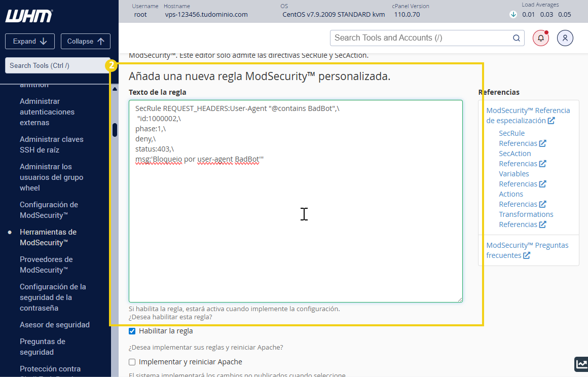The height and width of the screenshot is (377, 588).
Task: Open the Variables reference link
Action: [523, 179]
